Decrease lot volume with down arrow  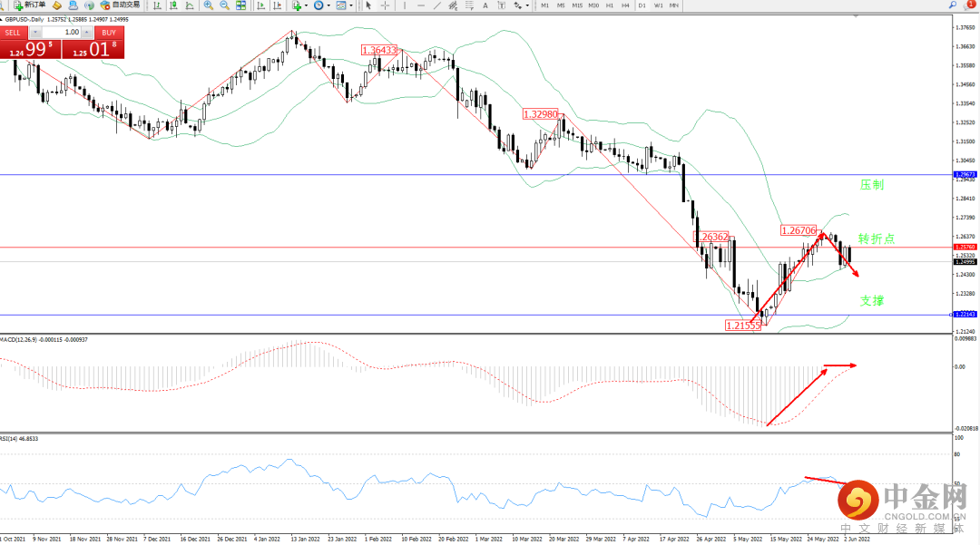[x=35, y=33]
